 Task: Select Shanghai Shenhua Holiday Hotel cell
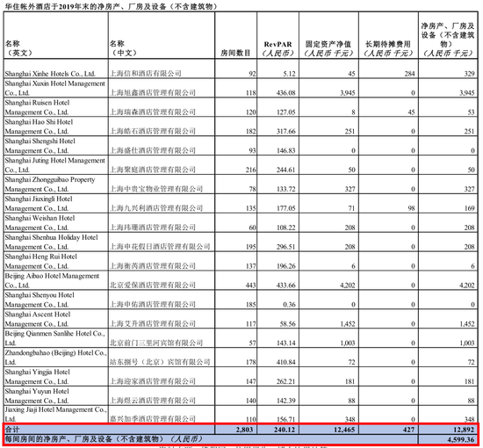(55, 242)
